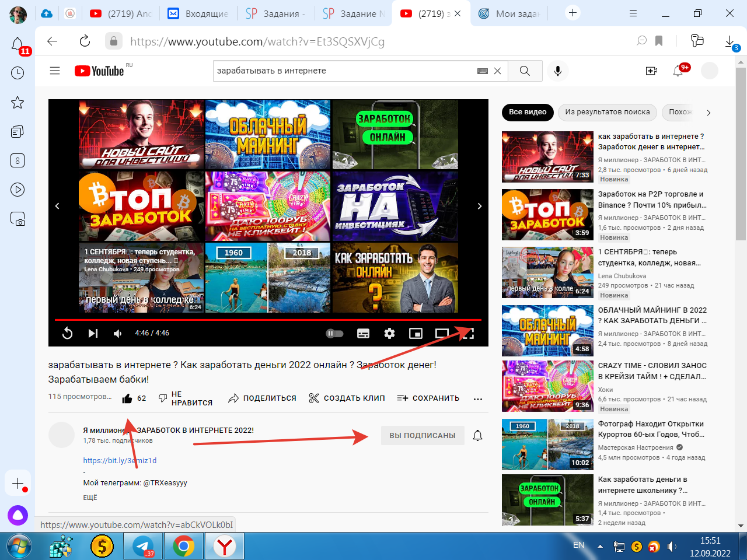The image size is (747, 560).
Task: Click СОХРАНИТЬ save button
Action: tap(428, 398)
